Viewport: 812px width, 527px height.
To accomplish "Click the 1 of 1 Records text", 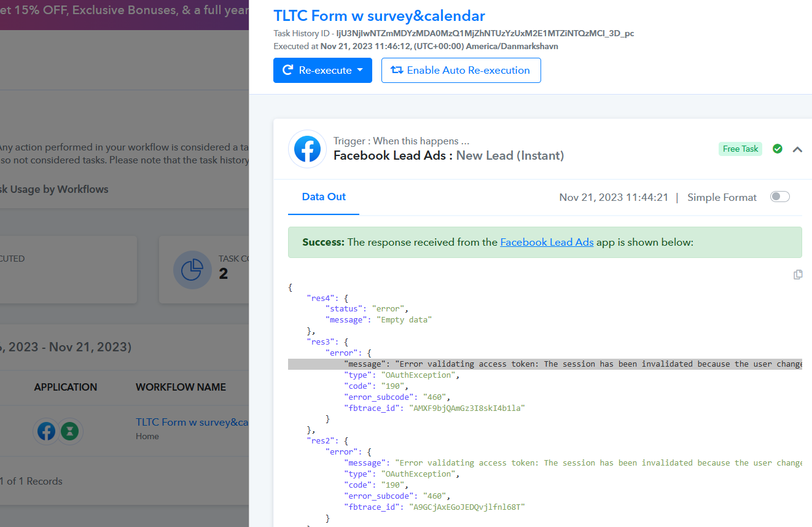I will click(31, 481).
